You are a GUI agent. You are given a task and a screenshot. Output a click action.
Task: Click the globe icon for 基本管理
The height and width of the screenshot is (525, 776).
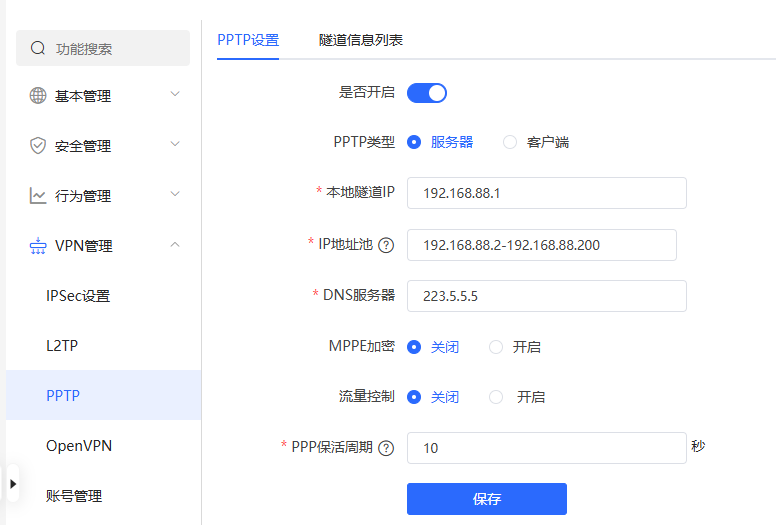38,95
